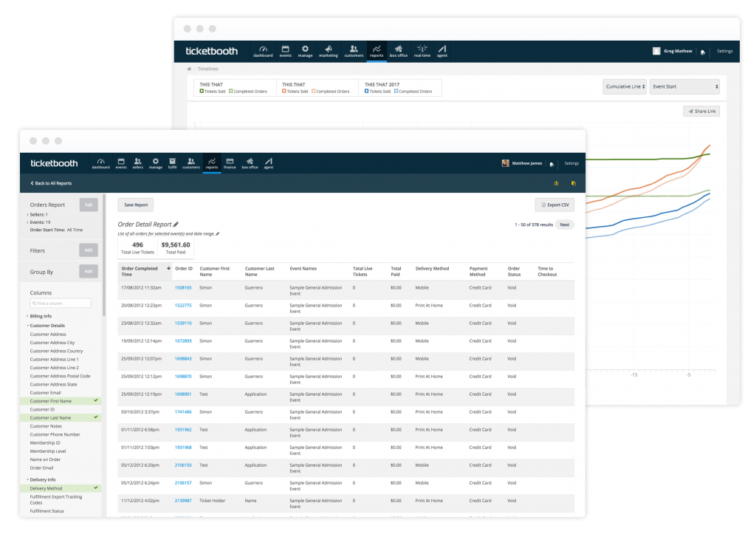Click the Fulfill icon in the navigation
756x534 pixels.
(171, 162)
